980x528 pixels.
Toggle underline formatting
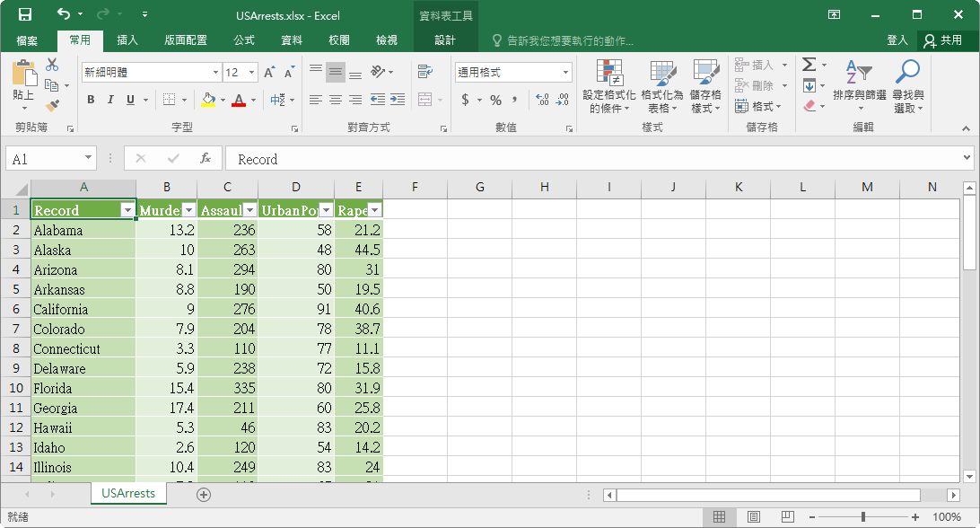point(128,100)
